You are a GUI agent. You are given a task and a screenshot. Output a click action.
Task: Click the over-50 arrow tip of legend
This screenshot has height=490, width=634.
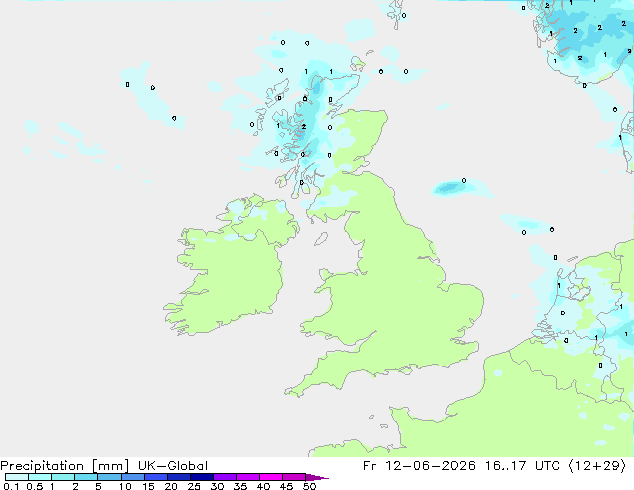(317, 477)
